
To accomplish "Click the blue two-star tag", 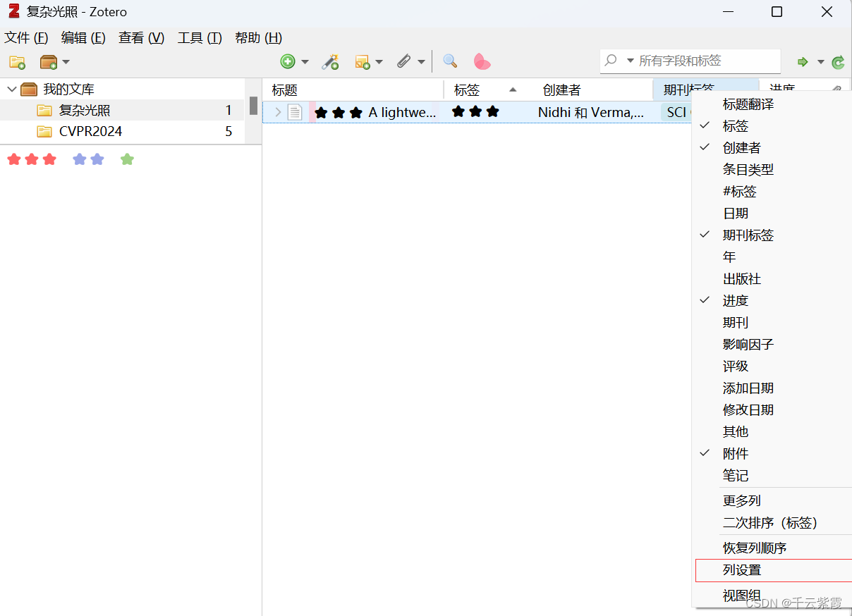I will pyautogui.click(x=88, y=159).
